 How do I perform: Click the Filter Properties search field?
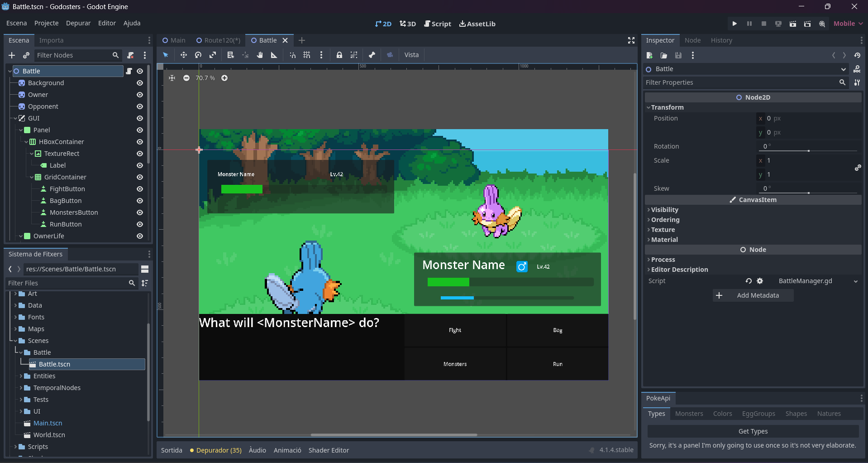746,82
